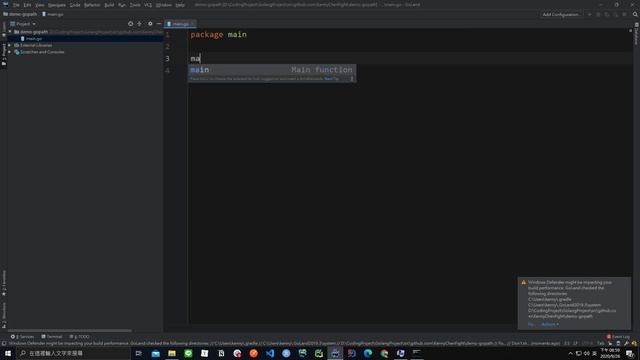Image resolution: width=640 pixels, height=360 pixels.
Task: Open the terminal app in taskbar
Action: pyautogui.click(x=417, y=353)
